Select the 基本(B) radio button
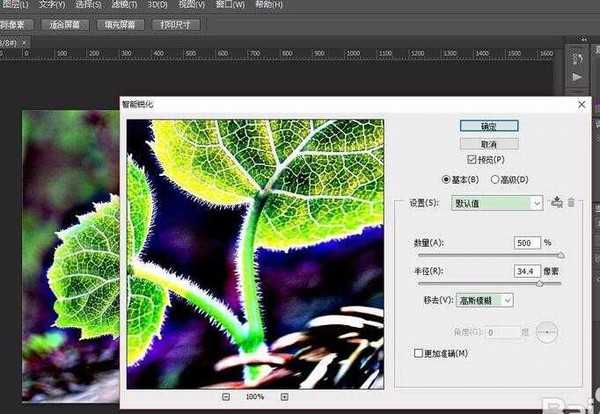 [446, 179]
